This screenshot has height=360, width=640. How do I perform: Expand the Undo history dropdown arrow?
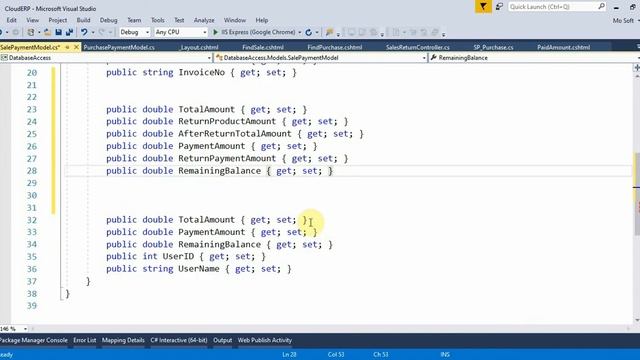pyautogui.click(x=93, y=32)
